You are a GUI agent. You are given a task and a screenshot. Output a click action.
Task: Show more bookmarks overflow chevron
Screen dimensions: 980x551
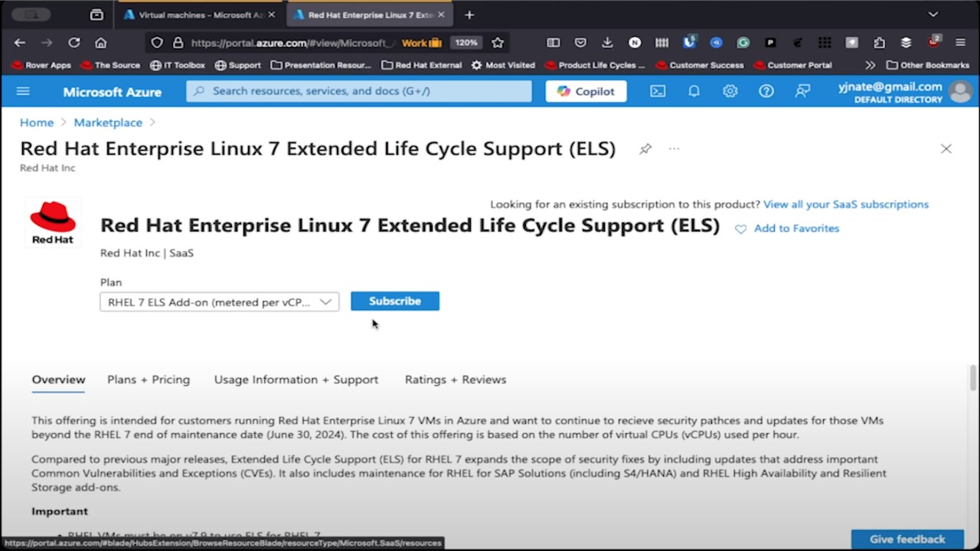870,65
